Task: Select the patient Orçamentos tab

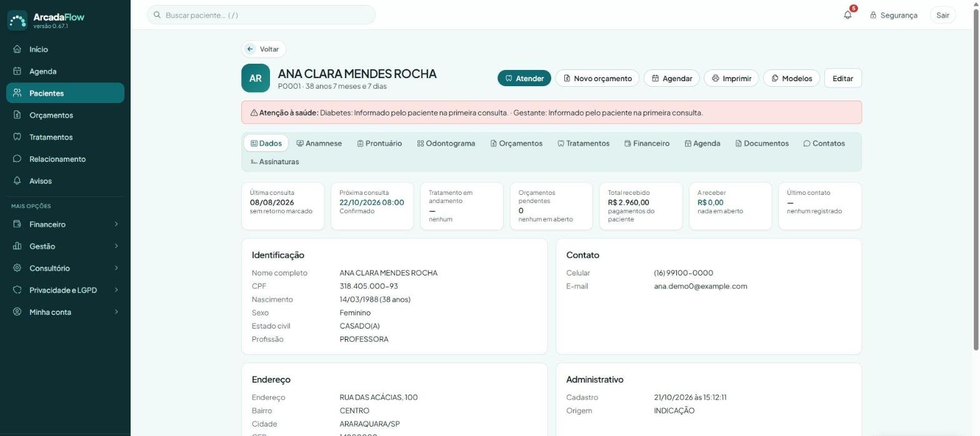Action: (516, 143)
